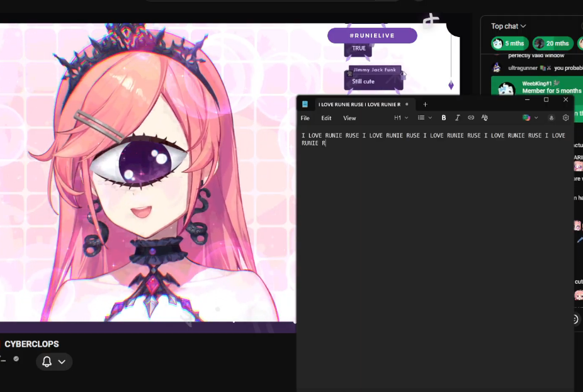Open the Edit menu in Notepad

coord(326,118)
